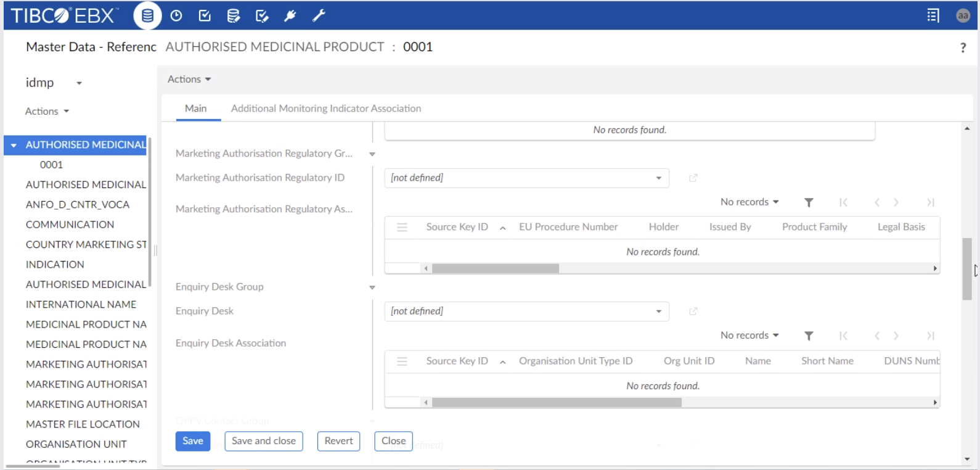The width and height of the screenshot is (980, 470).
Task: Open the History clock icon in top bar
Action: 176,15
